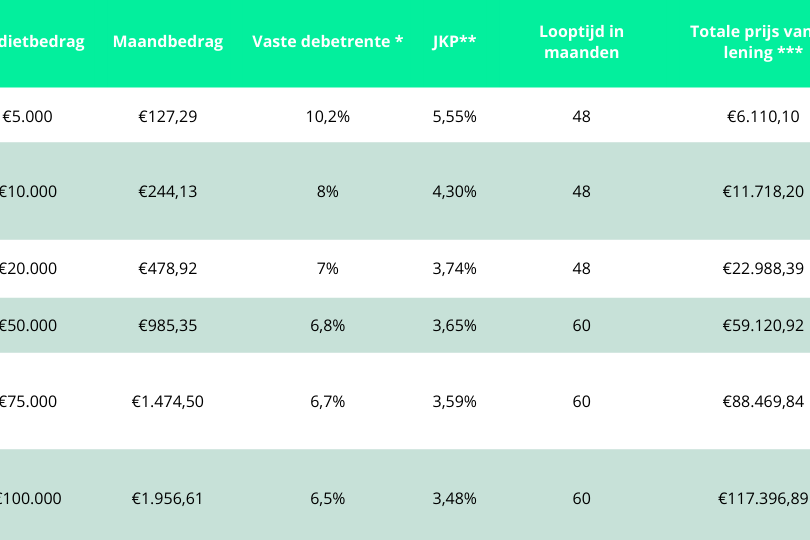Select the €478,92 monthly amount cell
Image resolution: width=810 pixels, height=540 pixels.
pos(168,268)
